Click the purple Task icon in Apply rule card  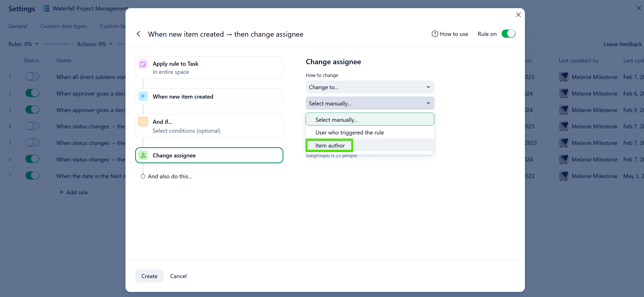pyautogui.click(x=143, y=64)
